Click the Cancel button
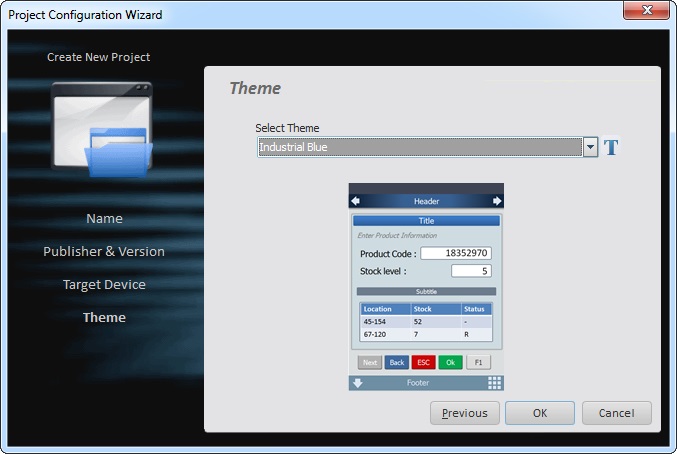Image resolution: width=677 pixels, height=454 pixels. [x=616, y=413]
